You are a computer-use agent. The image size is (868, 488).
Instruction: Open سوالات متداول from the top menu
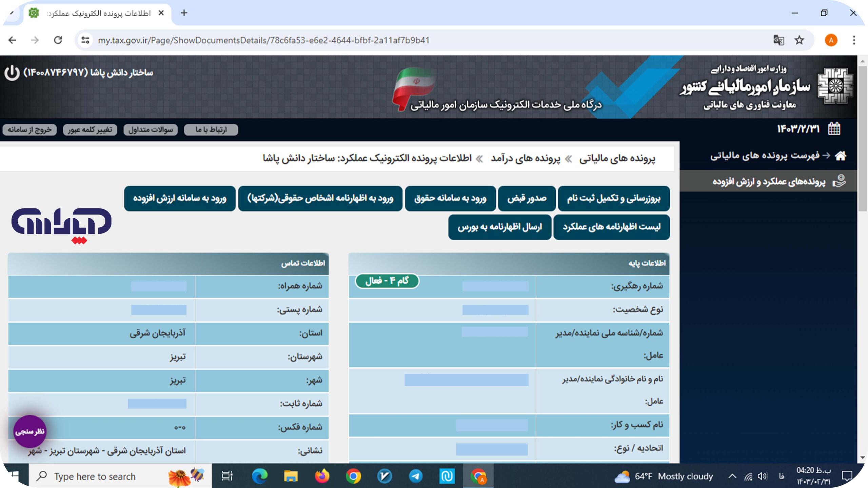click(151, 129)
